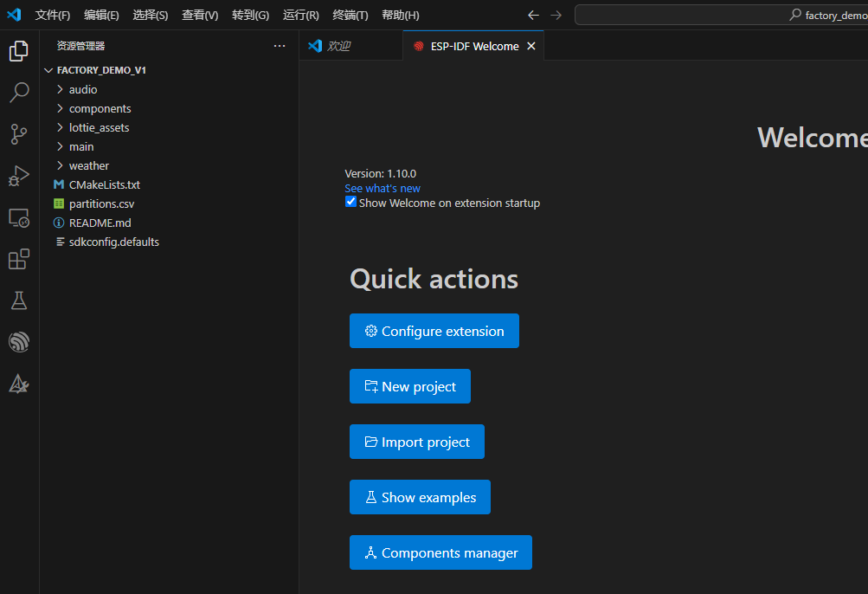Expand the audio folder

click(83, 89)
